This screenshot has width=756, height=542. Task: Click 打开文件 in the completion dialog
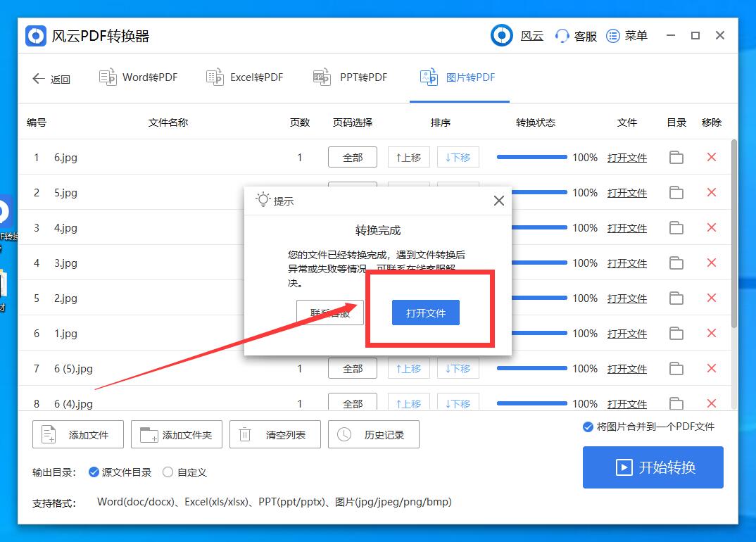(425, 313)
